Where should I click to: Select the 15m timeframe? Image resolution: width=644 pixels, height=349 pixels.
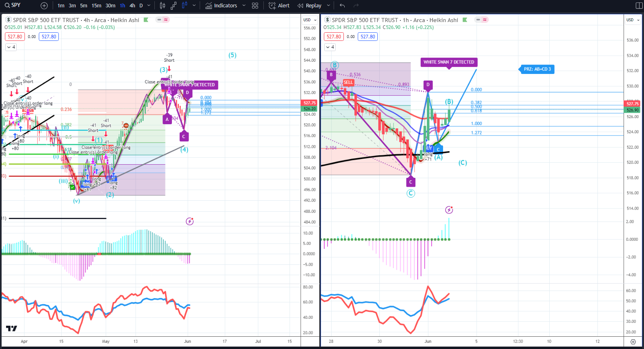tap(96, 6)
